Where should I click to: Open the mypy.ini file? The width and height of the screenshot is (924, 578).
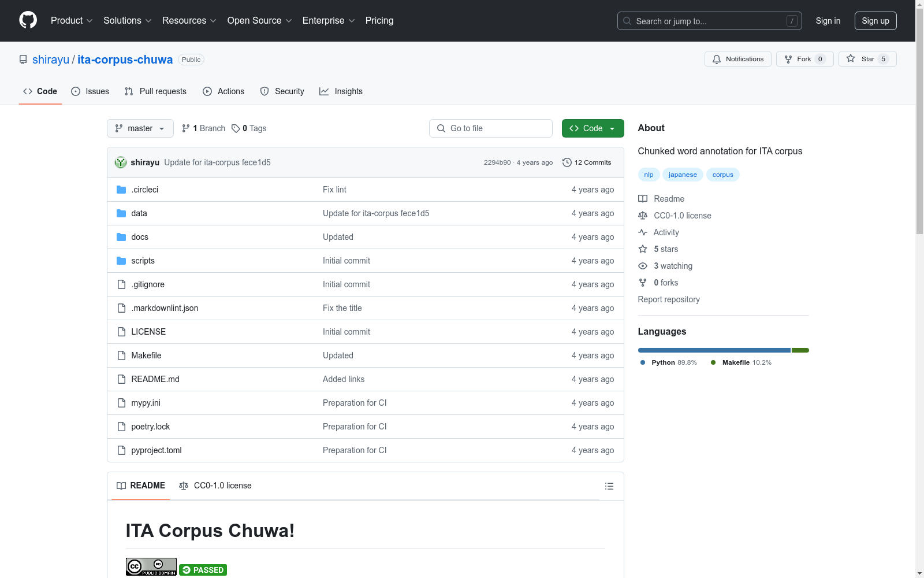click(146, 403)
